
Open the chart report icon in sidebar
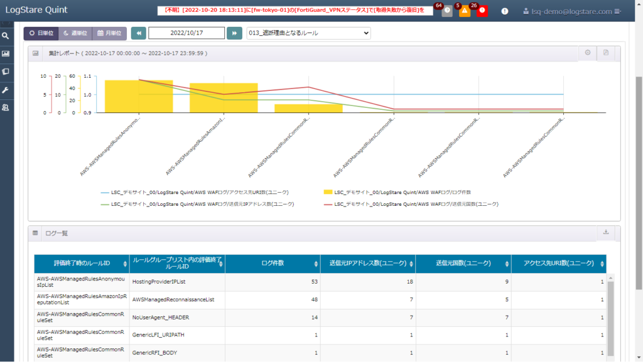(5, 54)
